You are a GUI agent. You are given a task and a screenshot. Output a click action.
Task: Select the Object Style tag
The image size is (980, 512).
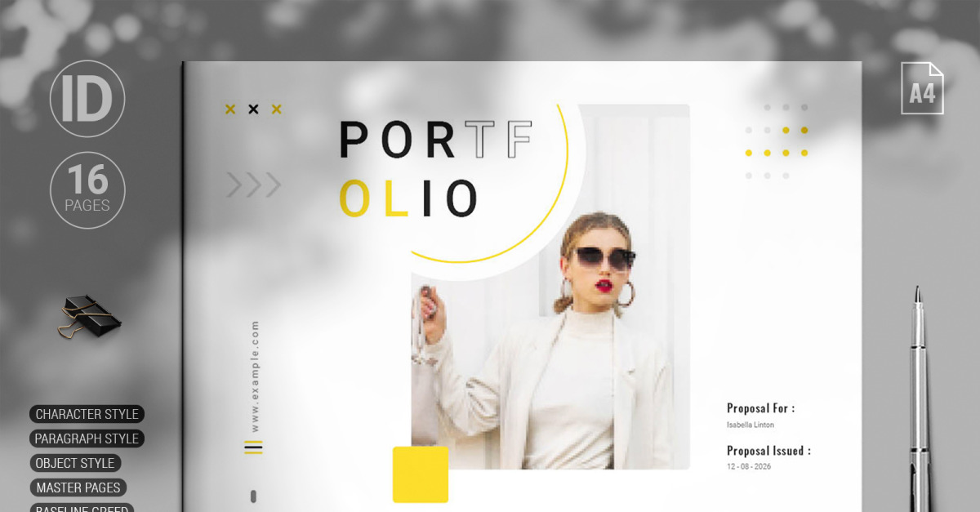75,463
